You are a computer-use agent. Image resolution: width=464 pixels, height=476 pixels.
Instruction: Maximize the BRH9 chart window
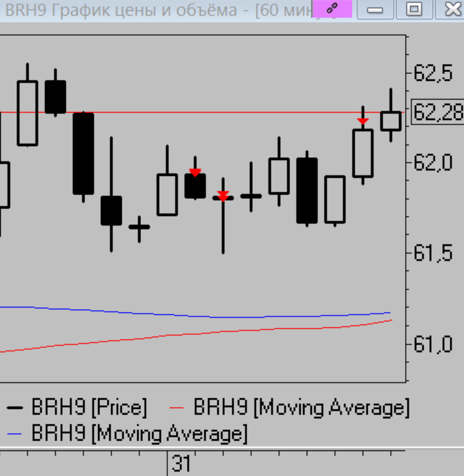[414, 9]
